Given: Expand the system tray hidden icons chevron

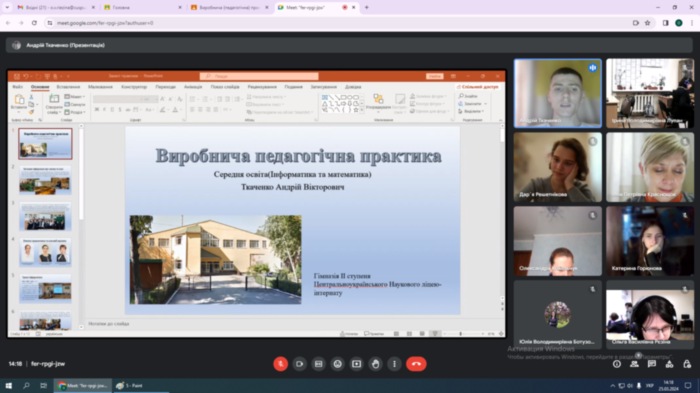Looking at the screenshot, I should (x=612, y=385).
